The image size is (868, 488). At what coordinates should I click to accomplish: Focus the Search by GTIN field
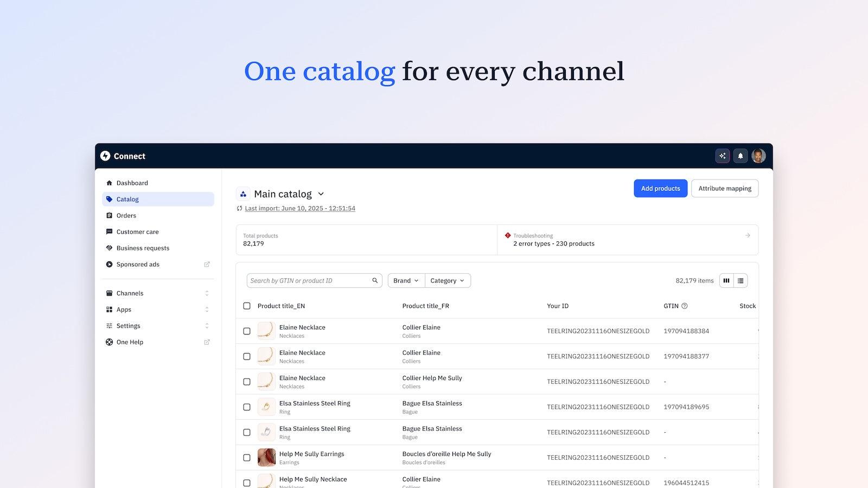[x=315, y=280]
